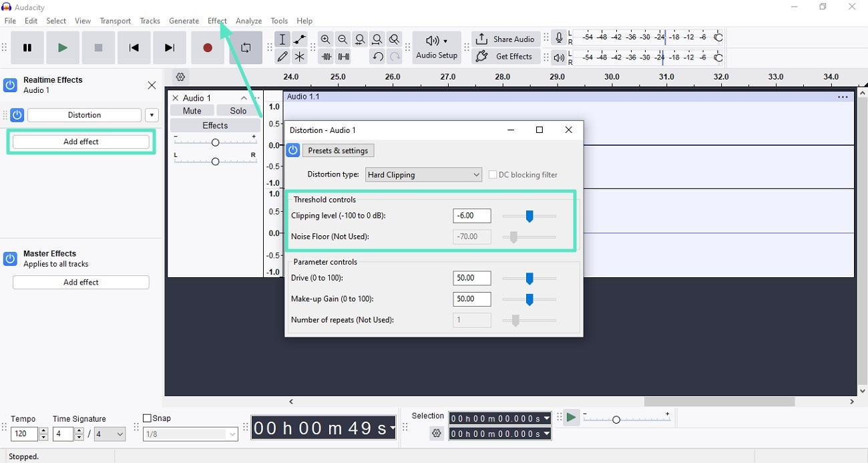Adjust the Audio 1 track pan slider
The width and height of the screenshot is (868, 463).
[215, 161]
